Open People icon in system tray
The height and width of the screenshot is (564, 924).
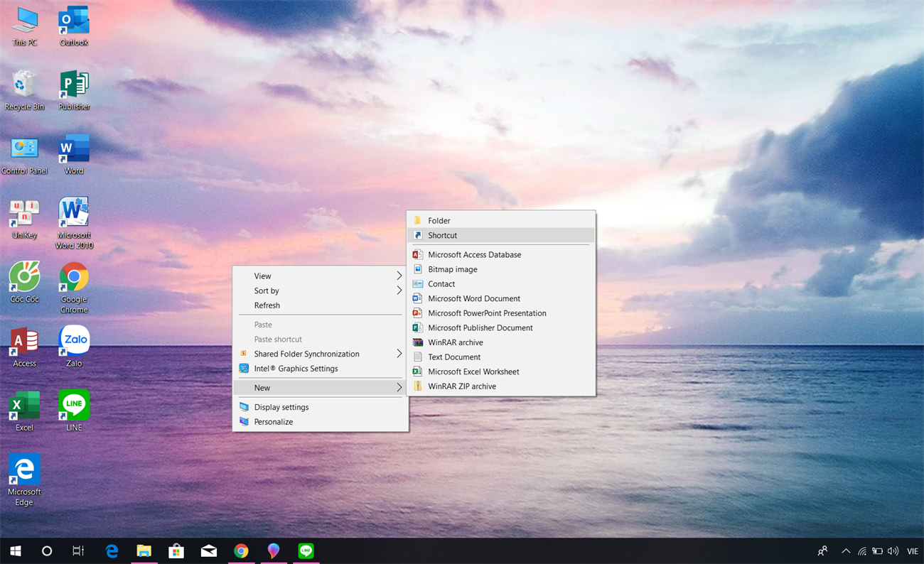coord(822,551)
